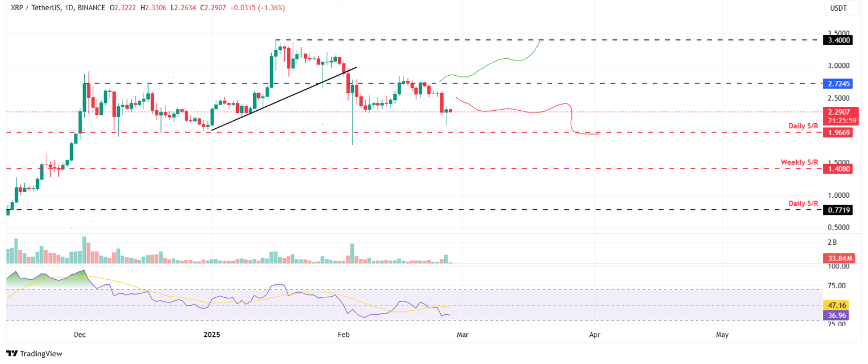Click the Apr label on time axis
The image size is (868, 364).
click(594, 335)
